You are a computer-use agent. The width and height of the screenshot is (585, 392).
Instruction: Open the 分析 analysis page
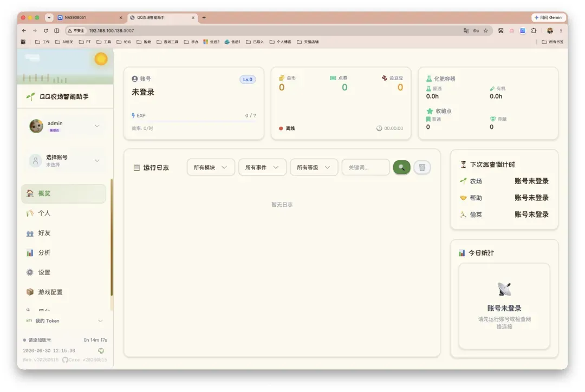(x=63, y=252)
